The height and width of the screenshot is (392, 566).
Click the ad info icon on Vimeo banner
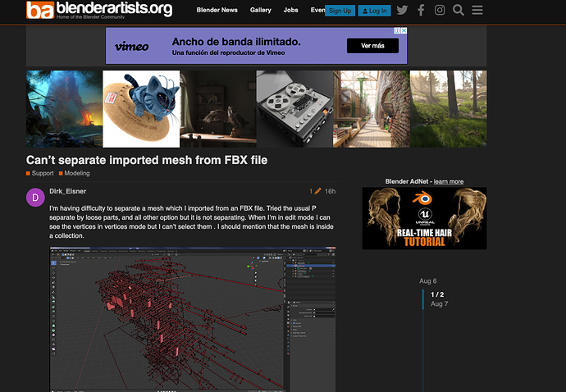pos(397,30)
